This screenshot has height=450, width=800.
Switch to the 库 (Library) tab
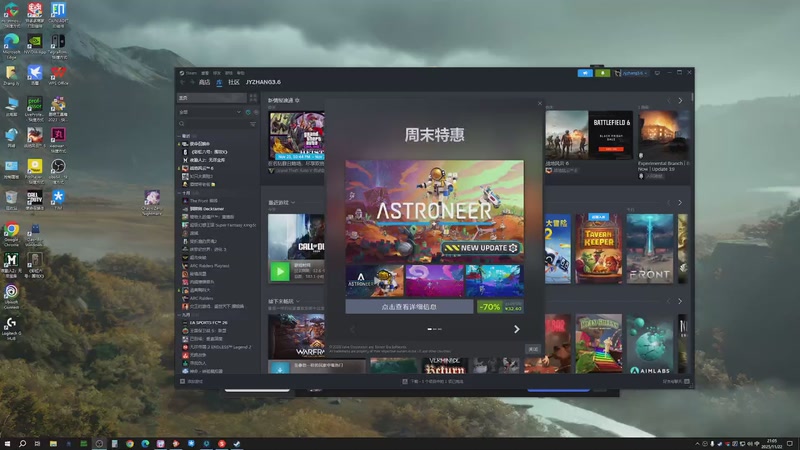pyautogui.click(x=219, y=82)
